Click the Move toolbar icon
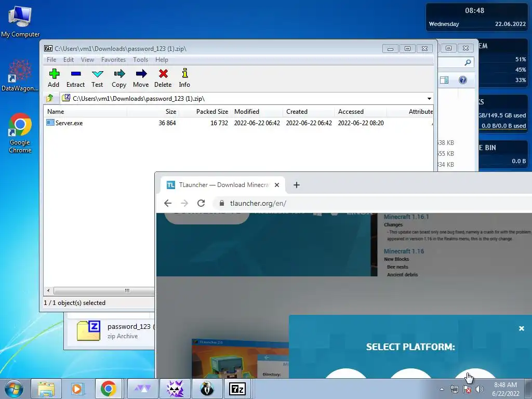 tap(141, 78)
